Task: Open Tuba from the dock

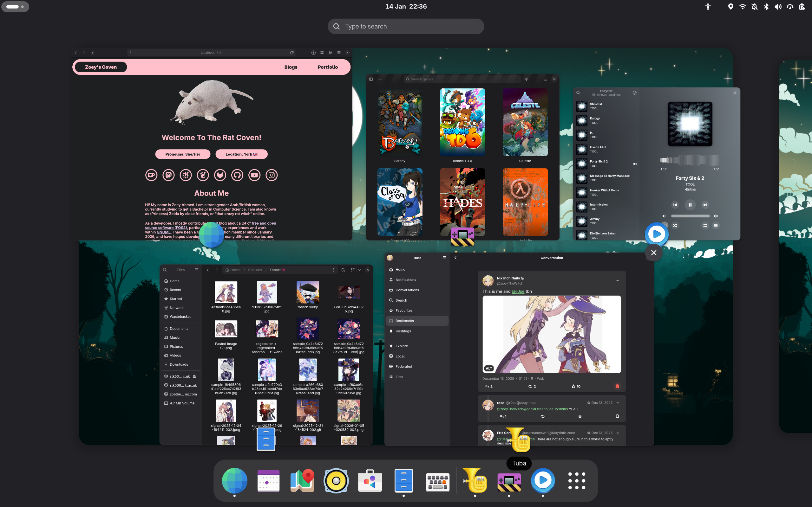Action: 475,480
